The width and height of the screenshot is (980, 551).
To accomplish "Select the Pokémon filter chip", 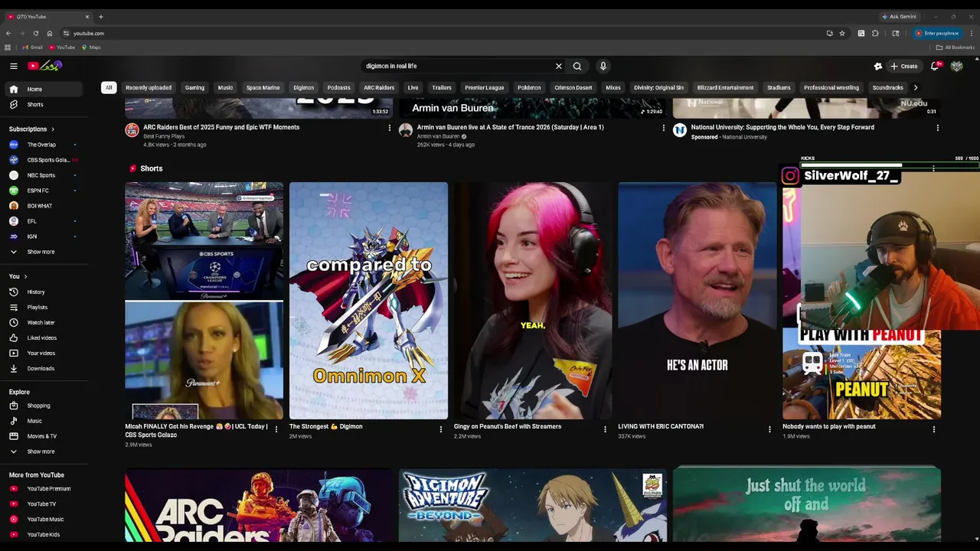I will (529, 87).
